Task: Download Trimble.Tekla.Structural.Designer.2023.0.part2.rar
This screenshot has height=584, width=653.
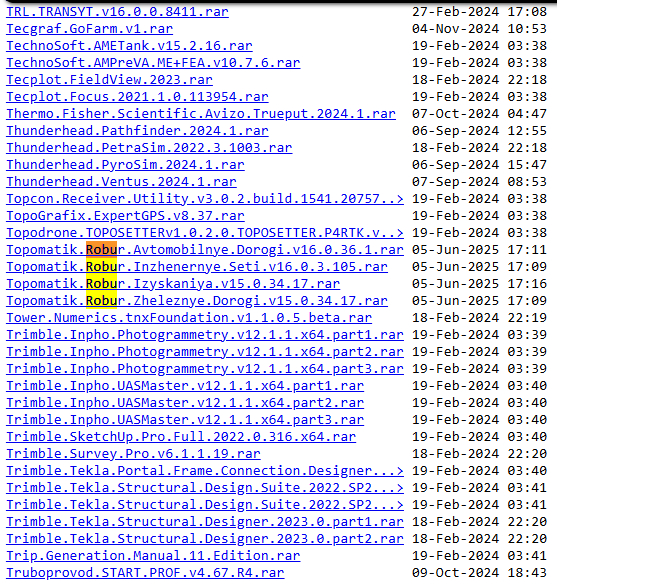Action: 204,539
